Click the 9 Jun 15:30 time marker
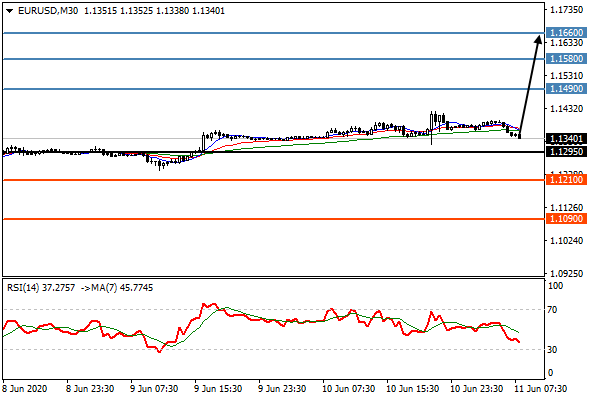The image size is (590, 400). (x=218, y=388)
